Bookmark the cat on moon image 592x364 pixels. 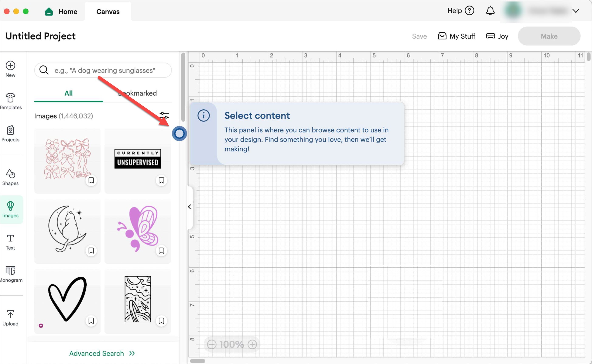pyautogui.click(x=91, y=251)
